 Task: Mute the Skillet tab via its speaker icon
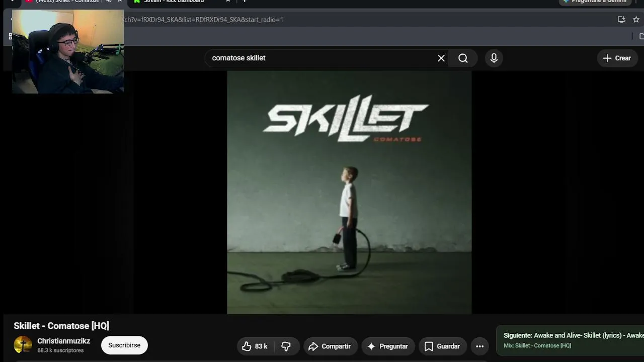pyautogui.click(x=109, y=2)
